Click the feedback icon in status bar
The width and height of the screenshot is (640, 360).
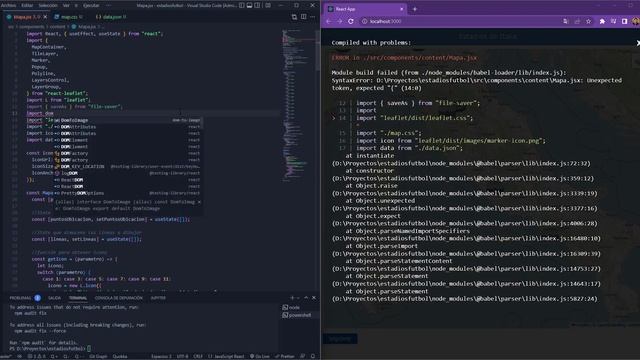(x=302, y=356)
